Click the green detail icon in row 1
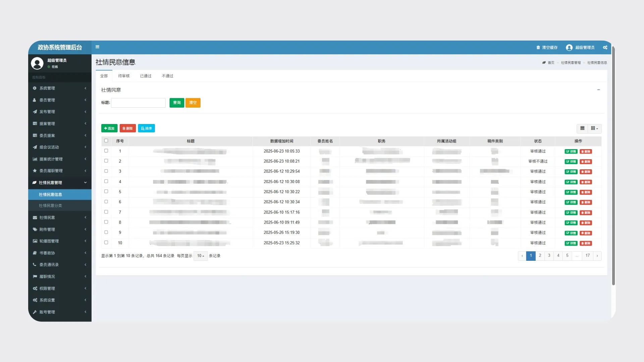The width and height of the screenshot is (644, 362). 571,152
